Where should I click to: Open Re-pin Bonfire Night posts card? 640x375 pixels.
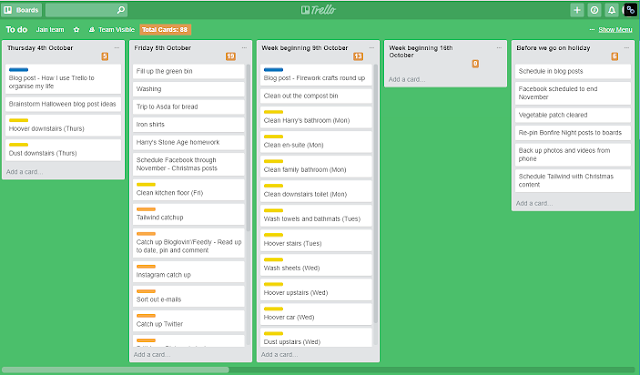[573, 133]
